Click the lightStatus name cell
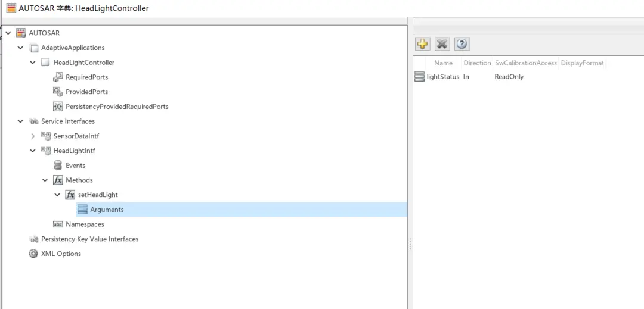Screen dimensions: 644x309 [x=443, y=77]
